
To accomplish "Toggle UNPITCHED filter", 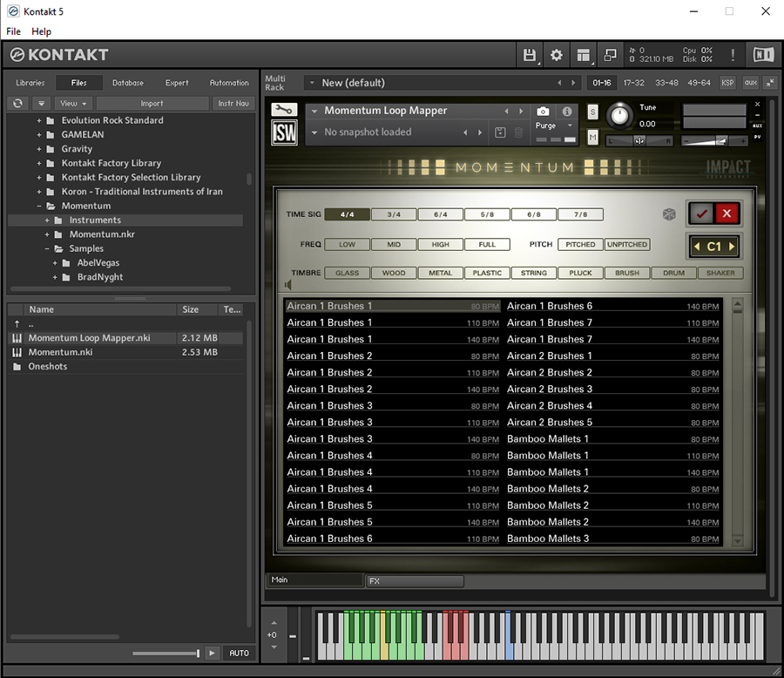I will [x=627, y=244].
